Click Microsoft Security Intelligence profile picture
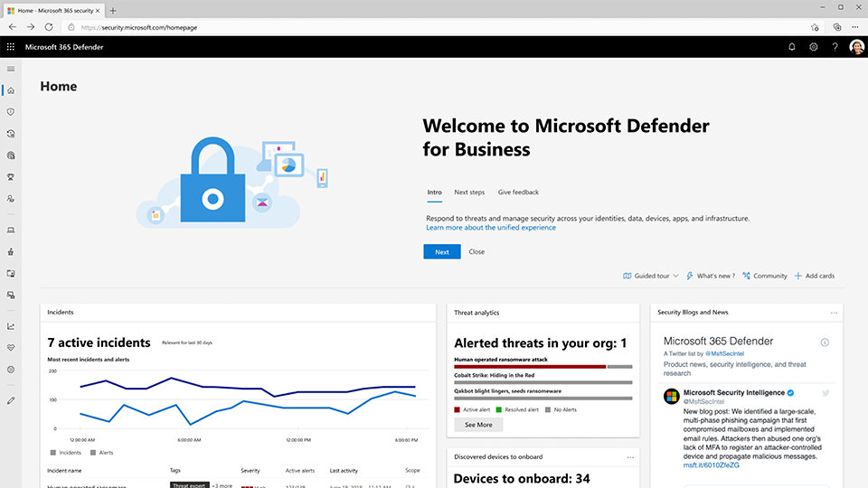The image size is (868, 488). pos(672,396)
